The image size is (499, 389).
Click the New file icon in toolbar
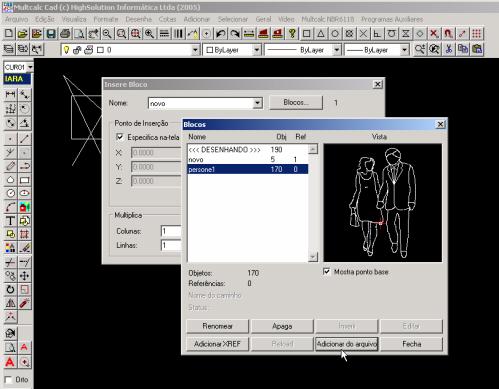pyautogui.click(x=9, y=34)
